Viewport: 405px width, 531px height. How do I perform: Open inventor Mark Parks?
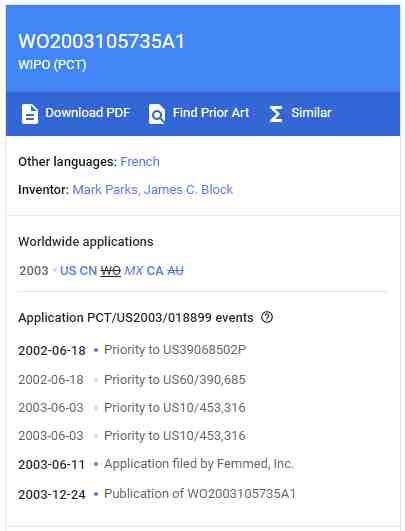click(105, 189)
